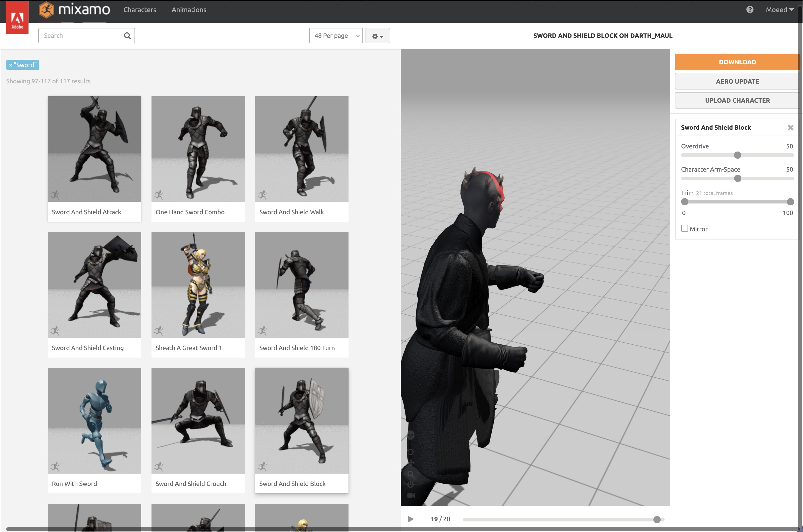Click the reset camera power icon
This screenshot has height=532, width=803.
point(411,484)
